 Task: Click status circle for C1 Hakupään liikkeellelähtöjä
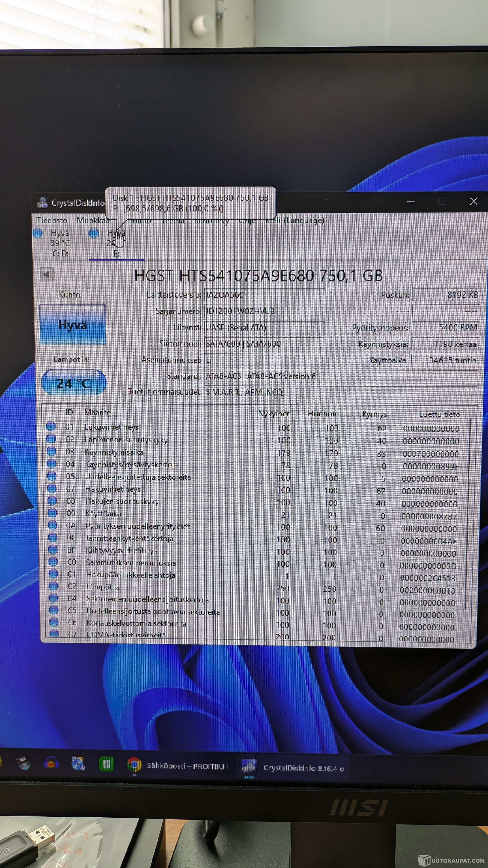[53, 574]
